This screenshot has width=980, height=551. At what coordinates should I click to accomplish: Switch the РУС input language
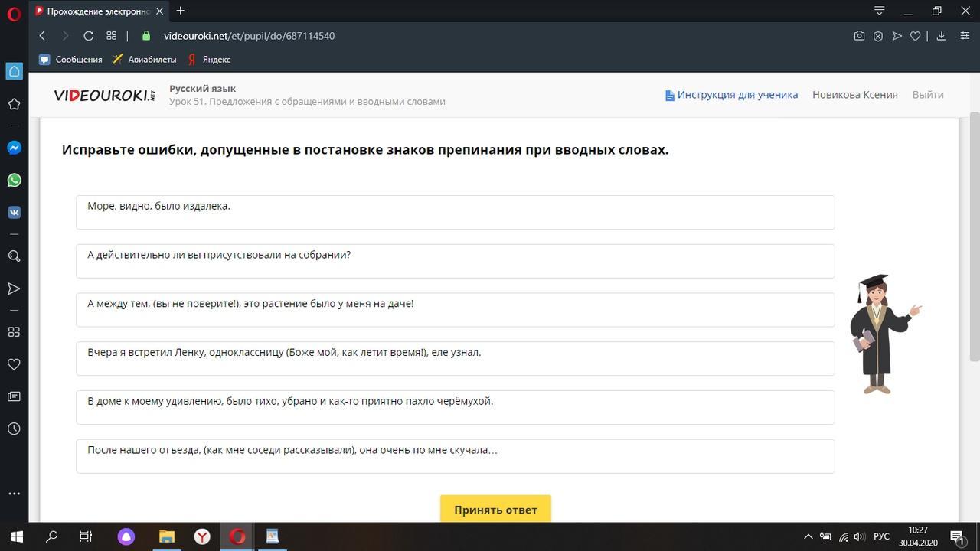point(881,537)
